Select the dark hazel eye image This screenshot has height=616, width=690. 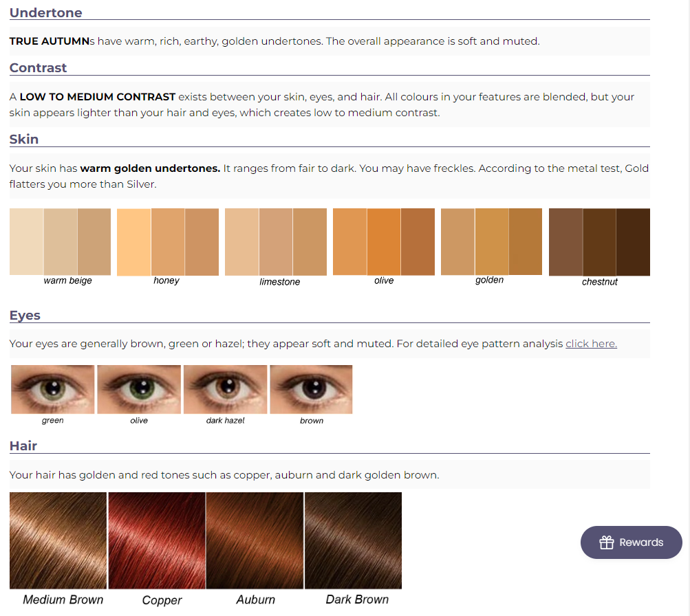pos(226,389)
